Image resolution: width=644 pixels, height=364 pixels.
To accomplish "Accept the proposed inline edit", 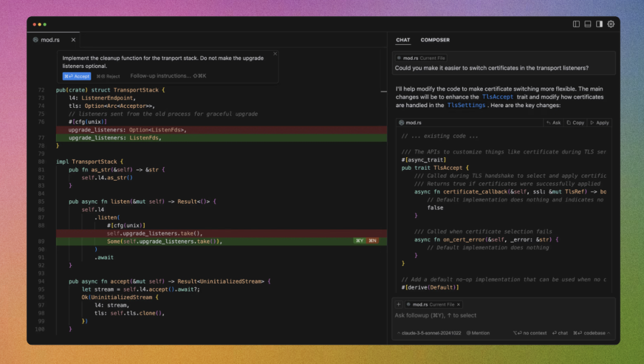I will (x=77, y=76).
